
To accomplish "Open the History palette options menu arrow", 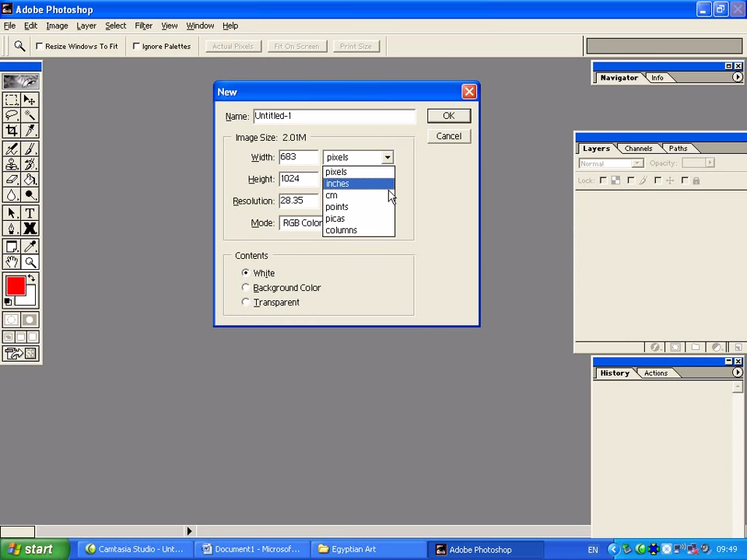I will click(737, 373).
